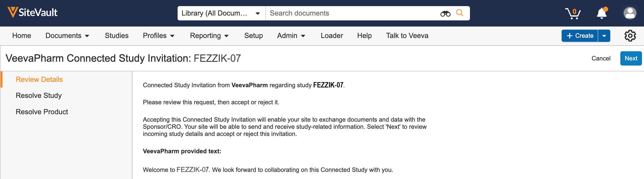
Task: Open the Create button dropdown arrow
Action: (604, 36)
